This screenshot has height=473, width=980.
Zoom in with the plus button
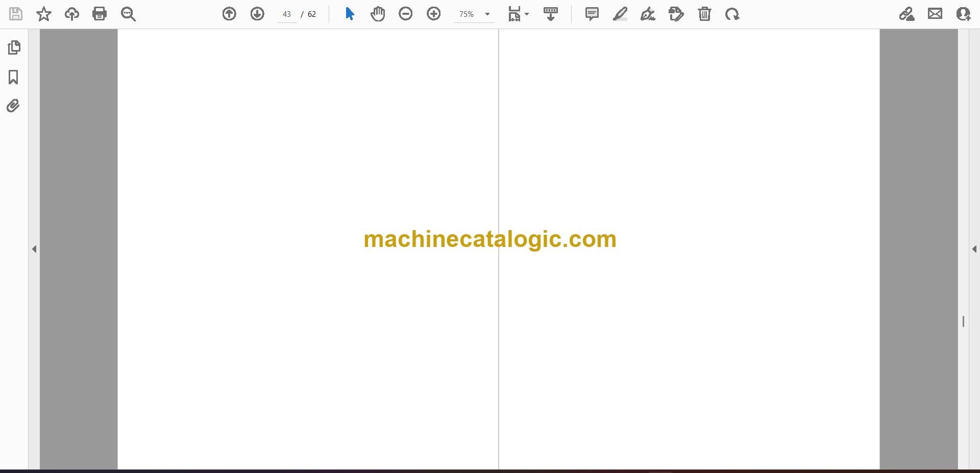pyautogui.click(x=434, y=14)
